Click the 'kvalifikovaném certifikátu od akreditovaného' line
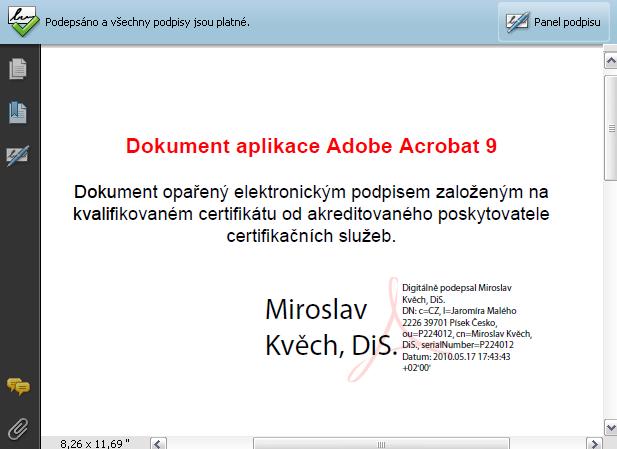The width and height of the screenshot is (617, 449). pyautogui.click(x=311, y=214)
